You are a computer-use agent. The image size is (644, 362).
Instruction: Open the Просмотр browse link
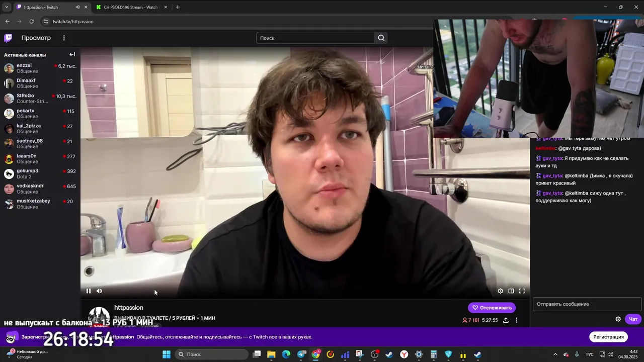[x=36, y=38]
